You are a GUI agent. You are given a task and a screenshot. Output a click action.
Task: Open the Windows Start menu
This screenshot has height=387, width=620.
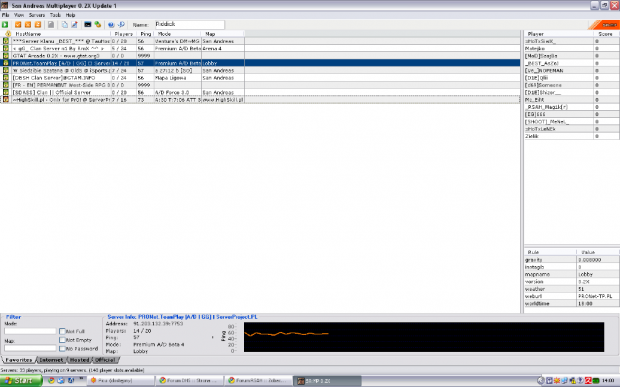21,381
